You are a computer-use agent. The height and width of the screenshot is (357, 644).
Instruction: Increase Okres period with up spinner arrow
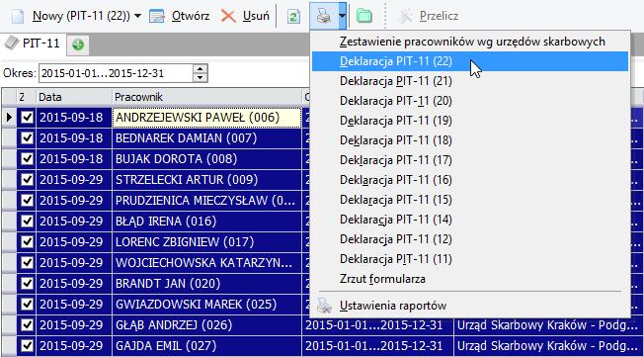click(x=200, y=68)
